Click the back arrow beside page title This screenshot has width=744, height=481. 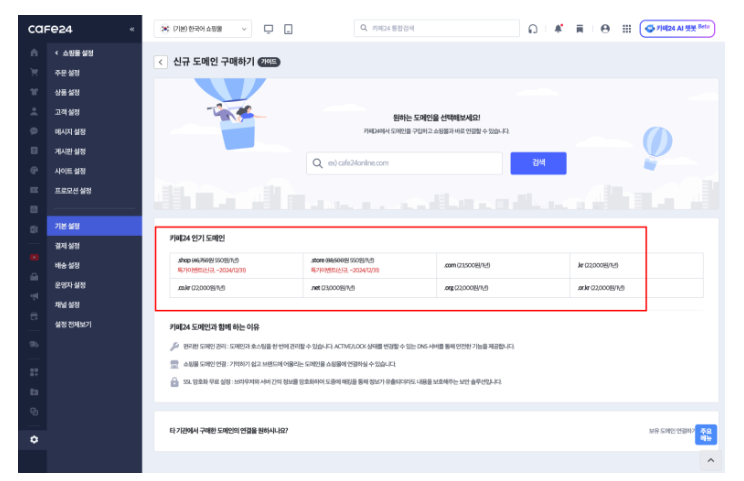click(x=161, y=62)
